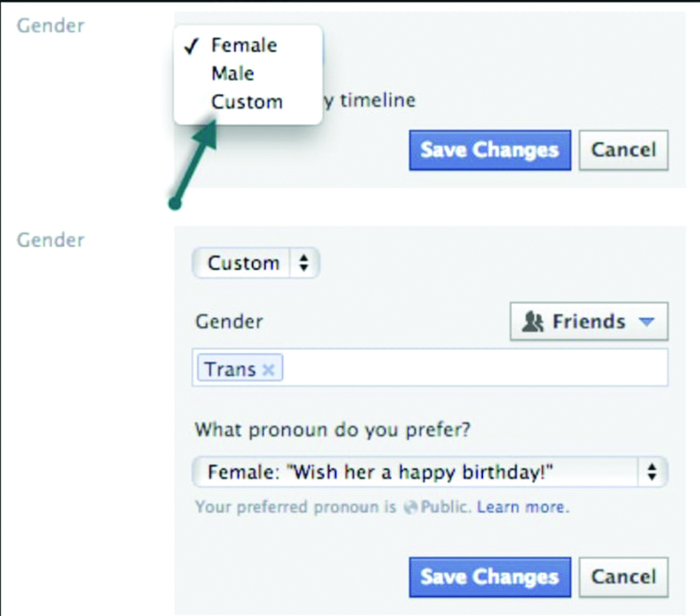Open the Learn more link
Viewport: 700px width, 616px height.
coord(522,508)
